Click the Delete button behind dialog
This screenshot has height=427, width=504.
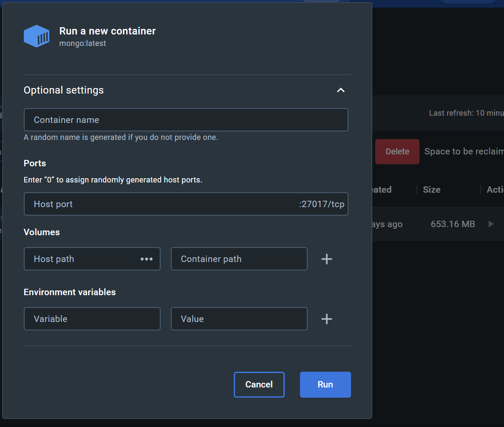click(397, 151)
